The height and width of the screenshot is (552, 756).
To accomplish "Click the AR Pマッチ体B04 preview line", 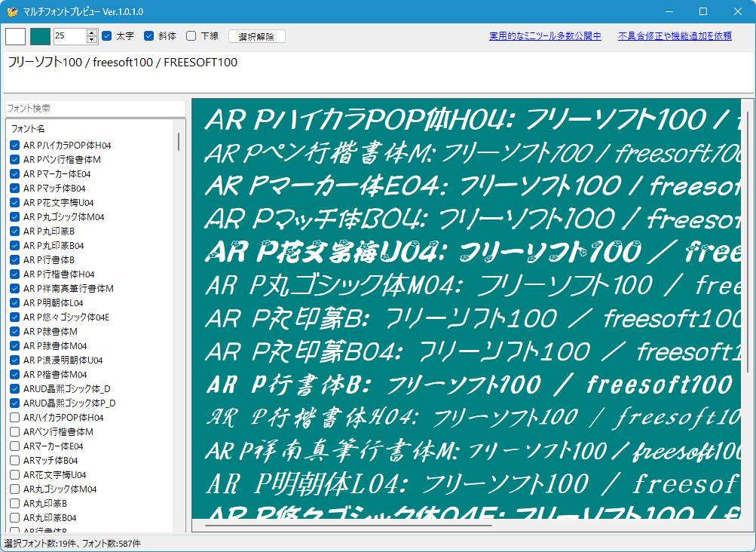I will coord(473,219).
